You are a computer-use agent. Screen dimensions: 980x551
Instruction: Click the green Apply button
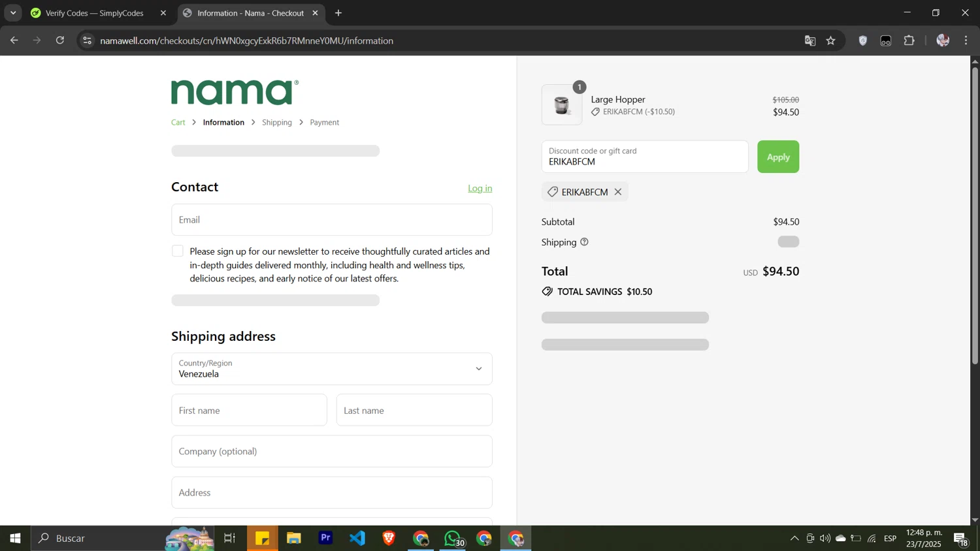pos(778,157)
